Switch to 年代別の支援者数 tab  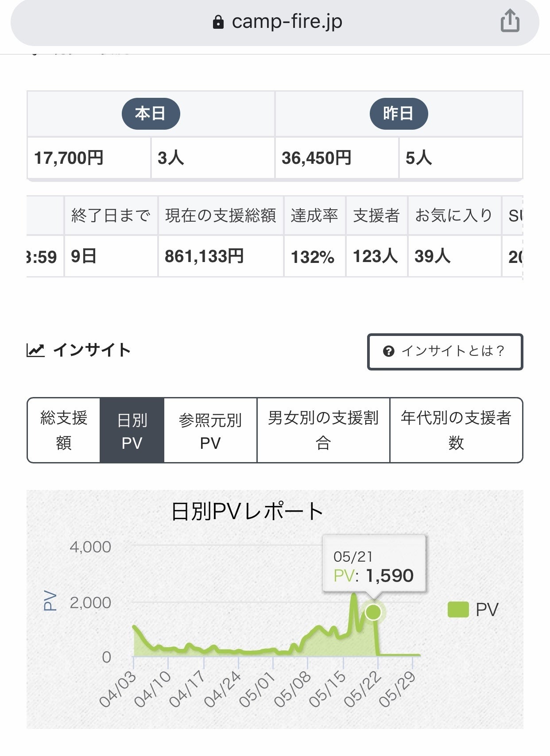(456, 430)
